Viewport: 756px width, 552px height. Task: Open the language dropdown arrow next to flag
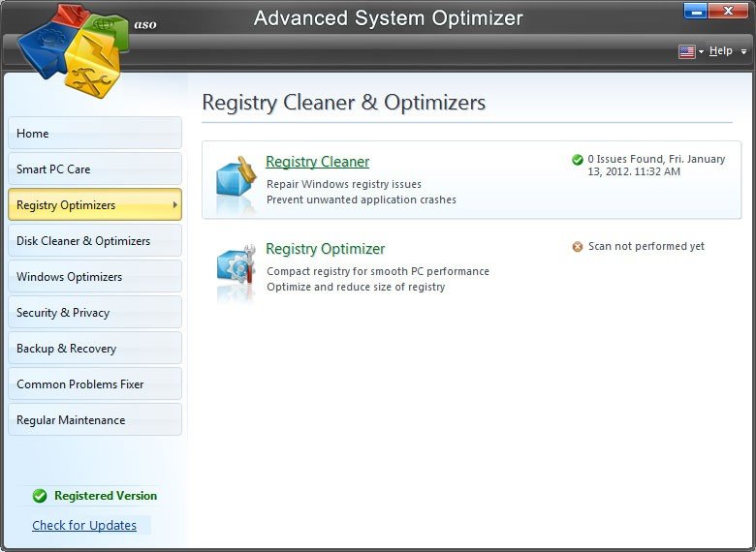[x=701, y=51]
